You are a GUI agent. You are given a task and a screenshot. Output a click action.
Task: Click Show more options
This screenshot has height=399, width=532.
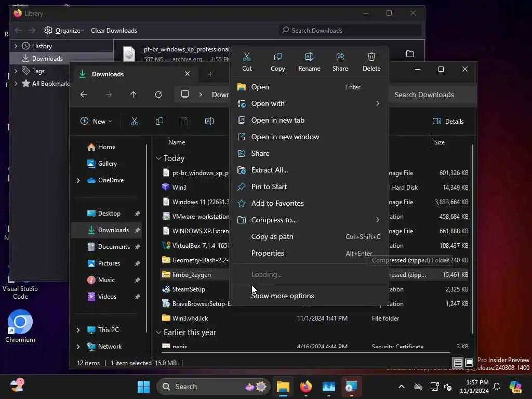(x=310, y=296)
